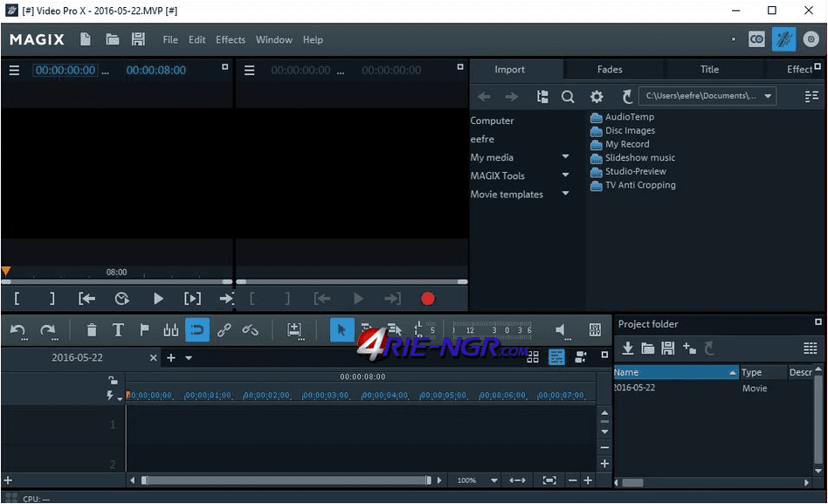Viewport: 828px width, 504px height.
Task: Open project with folder icon in top bar
Action: [x=112, y=39]
